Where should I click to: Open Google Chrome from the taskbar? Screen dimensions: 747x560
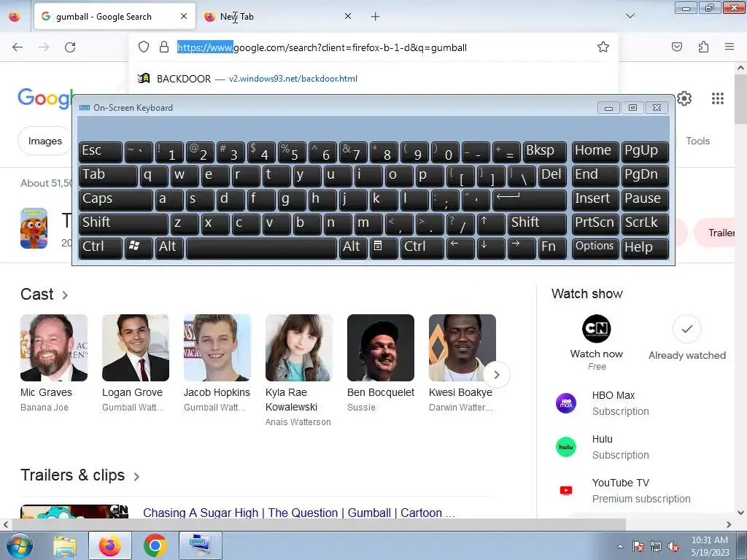pos(155,545)
